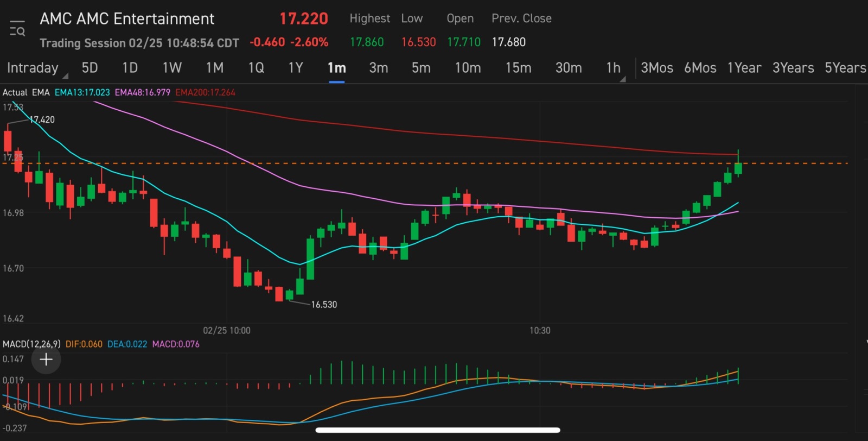Tap the DIF:0.060 legend value
868x441 pixels.
[x=84, y=344]
